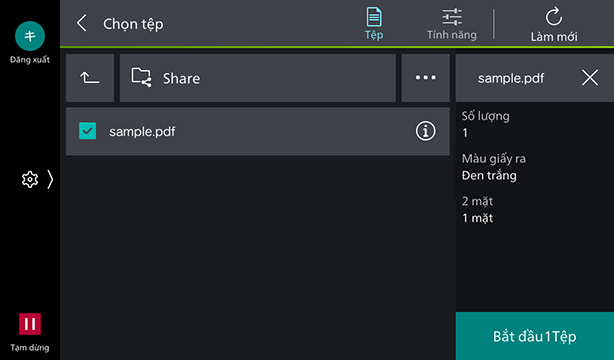Open the Share folder path
The width and height of the screenshot is (614, 360).
(258, 78)
